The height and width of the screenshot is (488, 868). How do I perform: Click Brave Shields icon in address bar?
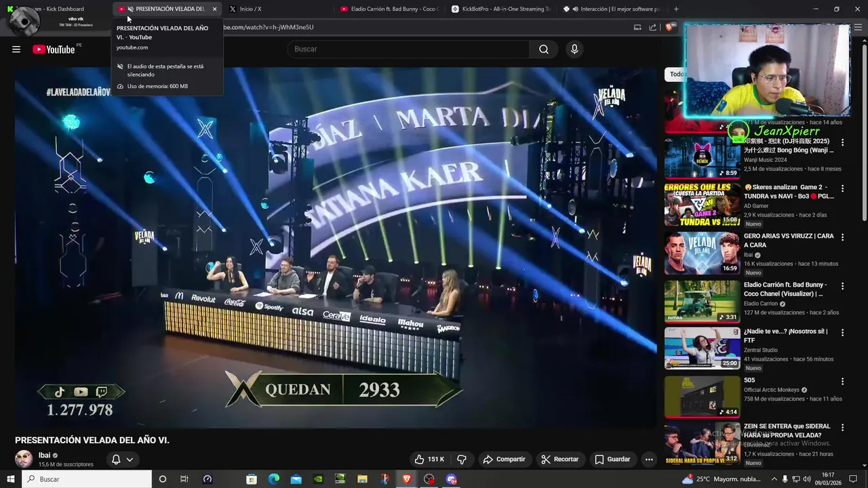669,27
